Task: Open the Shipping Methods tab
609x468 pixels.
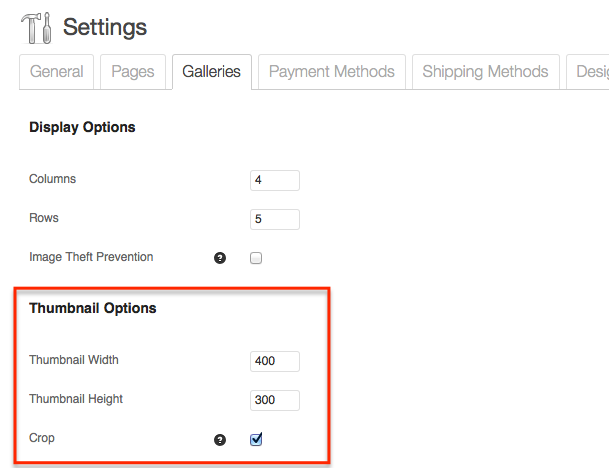Action: 485,72
